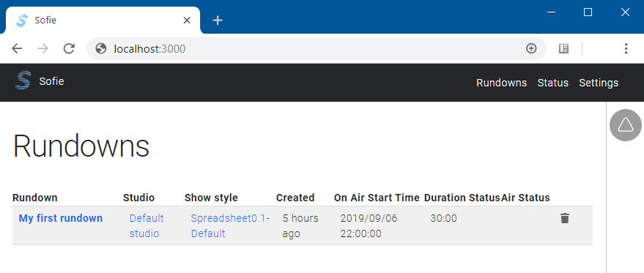Viewport: 644px width, 273px height.
Task: Install app plus icon in address bar
Action: pyautogui.click(x=531, y=48)
